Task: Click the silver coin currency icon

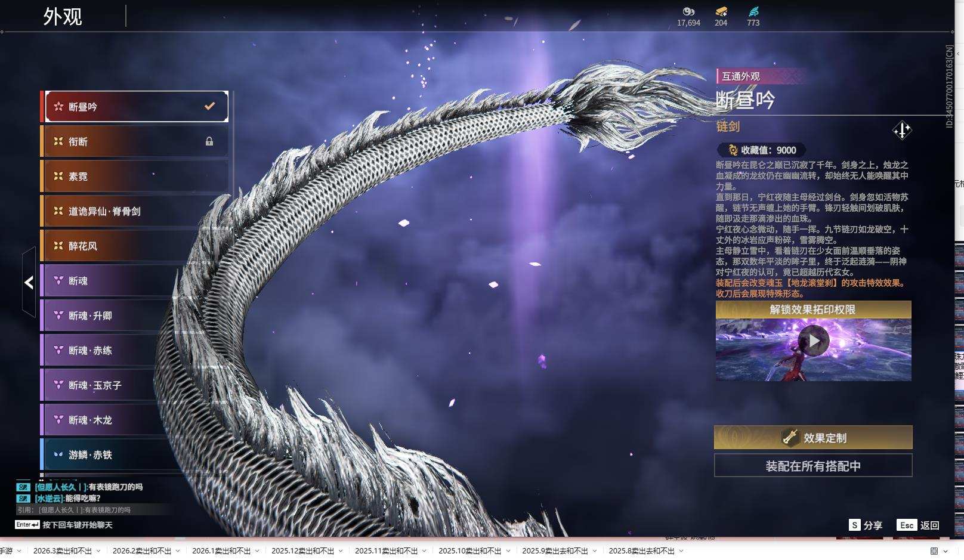Action: [688, 11]
